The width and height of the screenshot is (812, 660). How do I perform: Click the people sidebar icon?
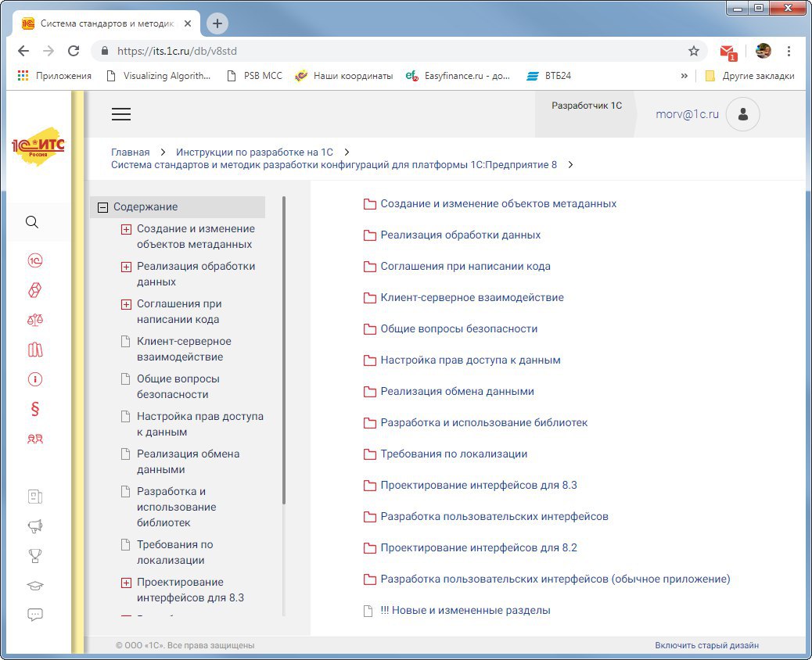(x=34, y=439)
